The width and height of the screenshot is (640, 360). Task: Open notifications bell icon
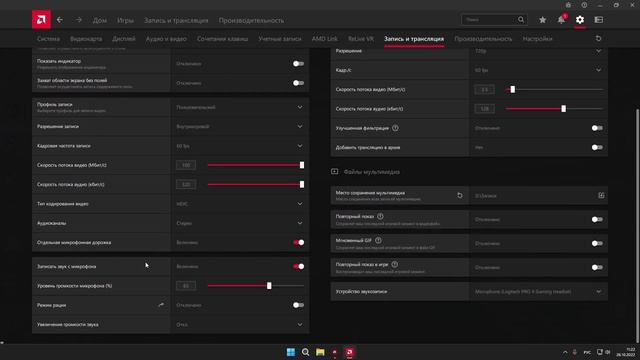tap(562, 20)
